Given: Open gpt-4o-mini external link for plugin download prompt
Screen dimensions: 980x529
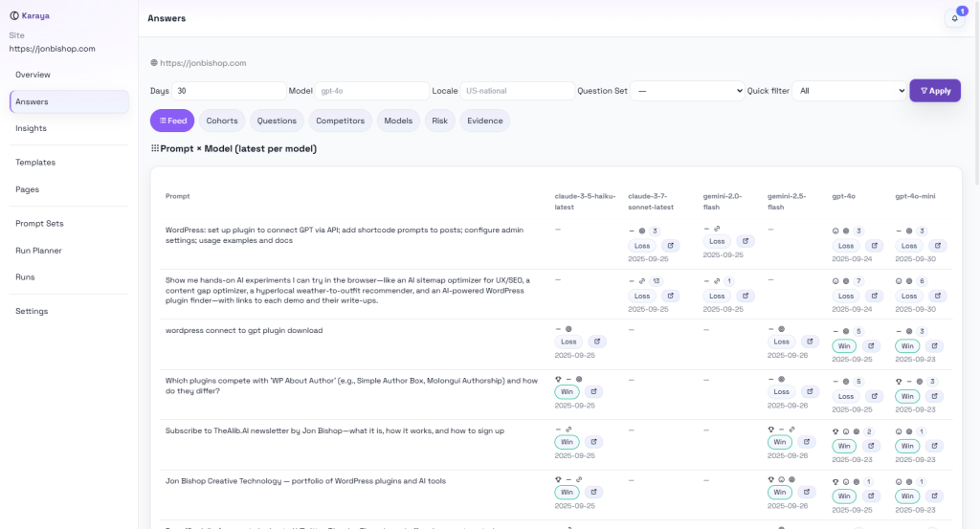Looking at the screenshot, I should coord(934,346).
